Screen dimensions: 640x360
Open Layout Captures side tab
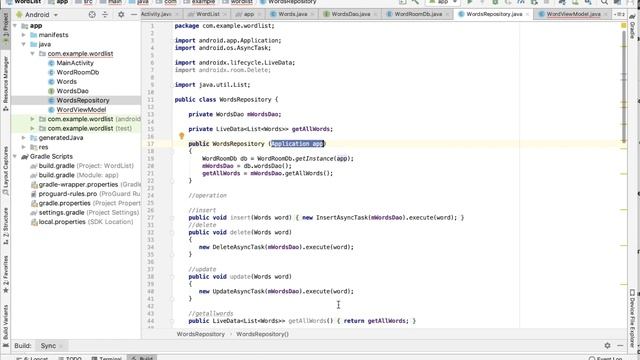pyautogui.click(x=6, y=170)
